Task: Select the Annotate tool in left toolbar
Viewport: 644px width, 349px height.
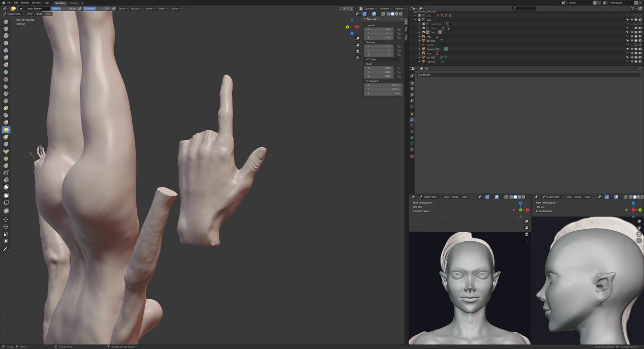Action: (x=6, y=249)
